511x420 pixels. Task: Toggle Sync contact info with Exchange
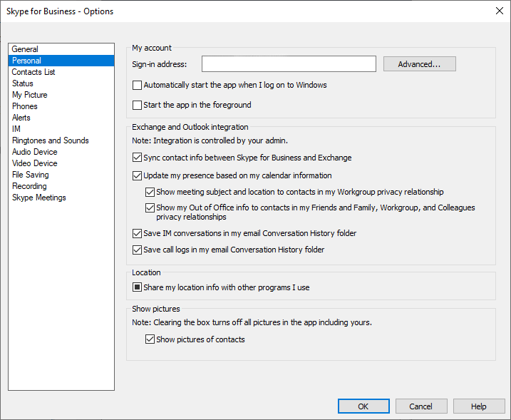pyautogui.click(x=138, y=158)
